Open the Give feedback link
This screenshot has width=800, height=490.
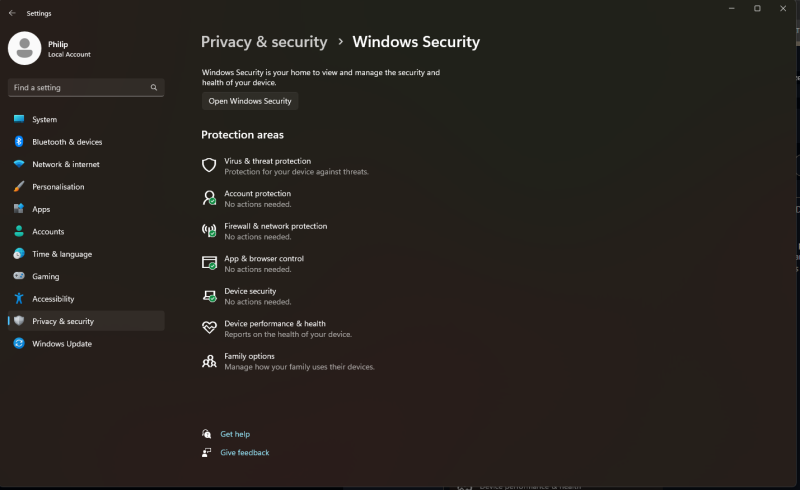click(245, 453)
